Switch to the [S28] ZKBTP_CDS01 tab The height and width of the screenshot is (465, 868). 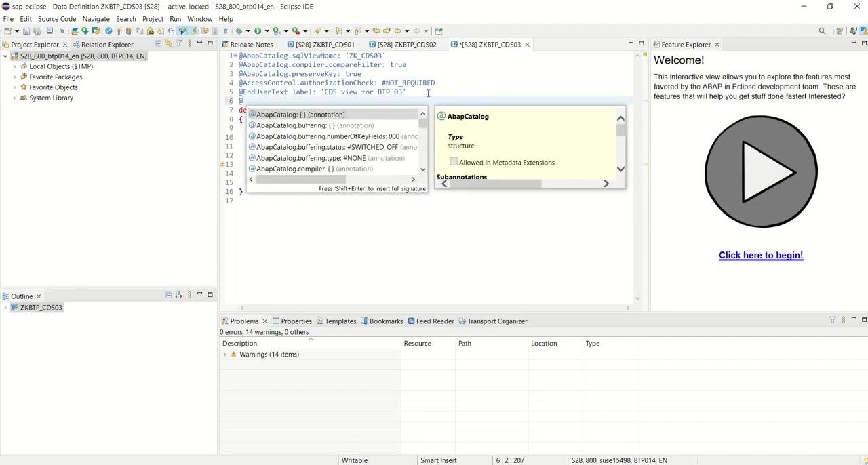pos(320,45)
